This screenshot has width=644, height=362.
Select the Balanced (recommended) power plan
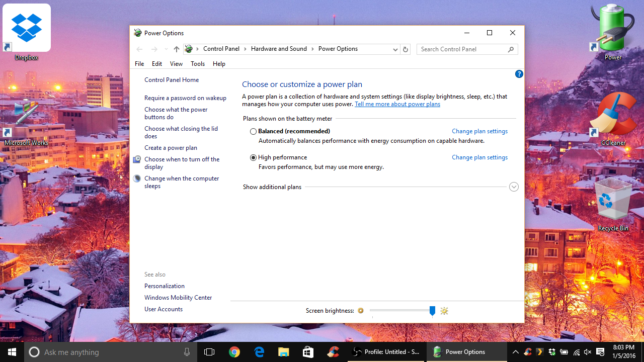click(x=254, y=131)
